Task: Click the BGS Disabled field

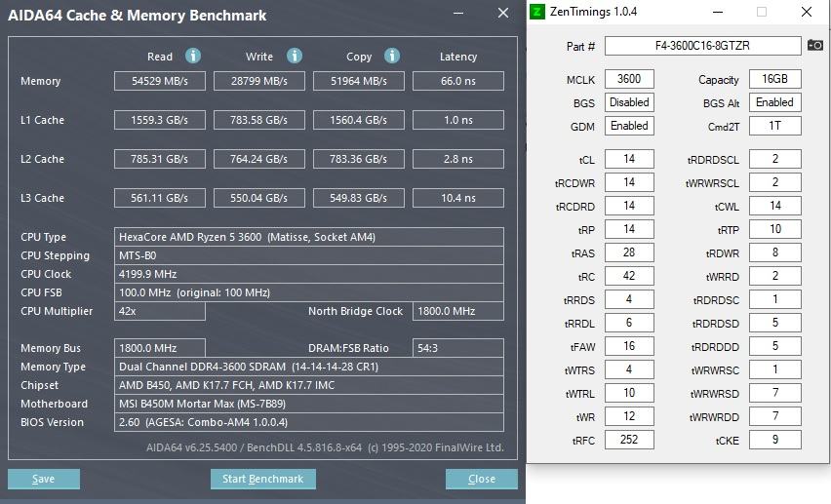Action: pos(629,102)
